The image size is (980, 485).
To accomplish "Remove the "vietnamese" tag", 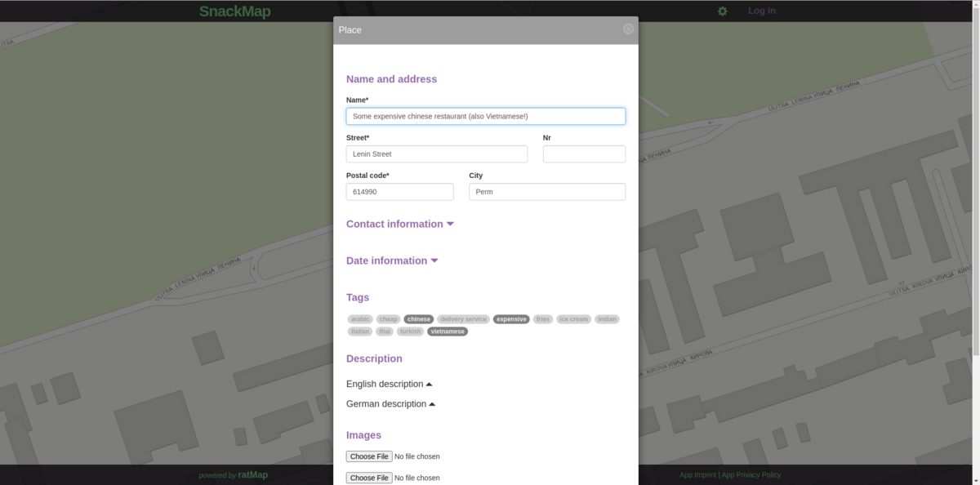I will coord(448,331).
